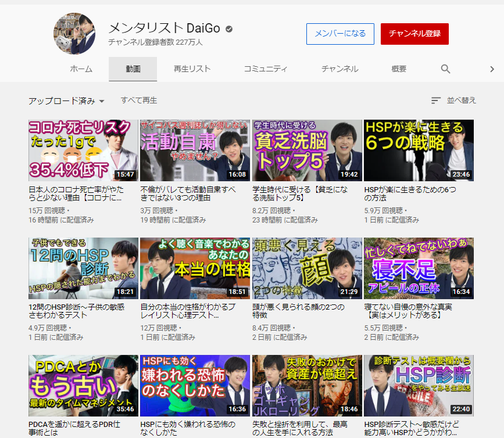Image resolution: width=504 pixels, height=438 pixels.
Task: Open video titled 寝てない自慢の意外な真実
Action: 408,311
